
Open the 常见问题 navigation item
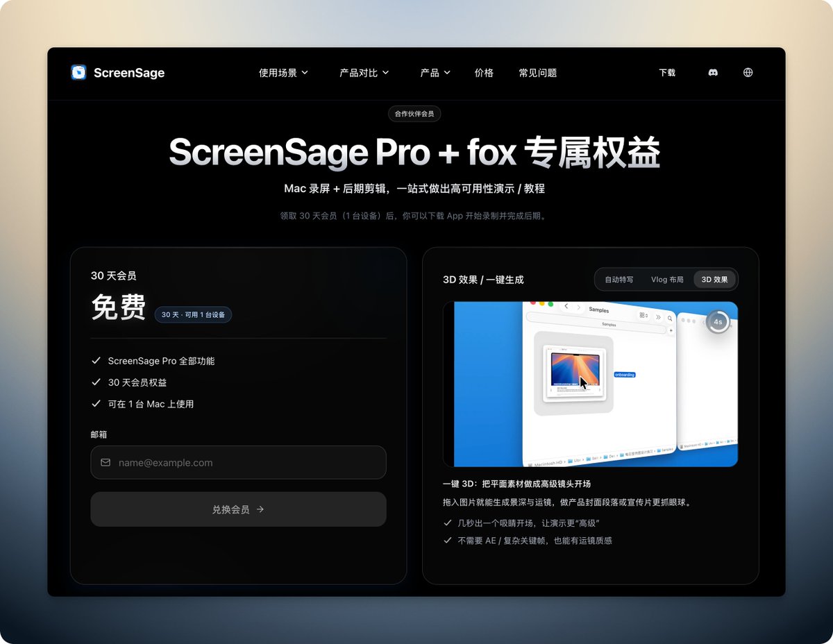point(537,73)
